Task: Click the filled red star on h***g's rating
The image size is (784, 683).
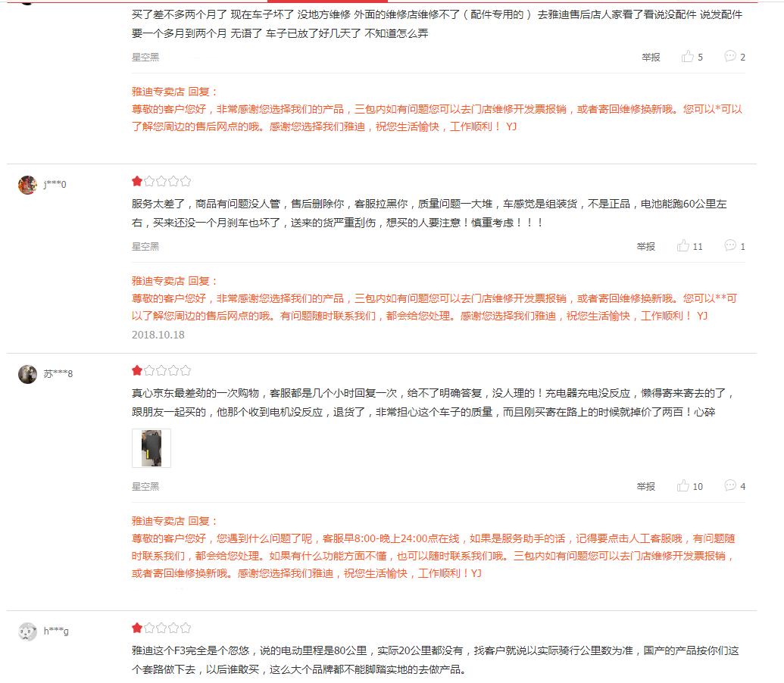Action: click(x=136, y=627)
